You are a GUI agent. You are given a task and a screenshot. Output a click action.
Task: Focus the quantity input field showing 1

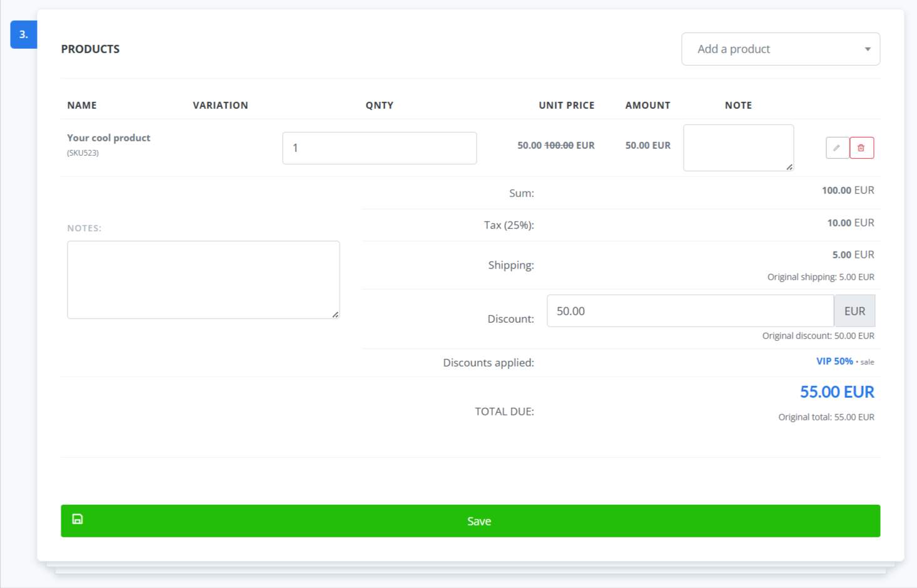[380, 148]
